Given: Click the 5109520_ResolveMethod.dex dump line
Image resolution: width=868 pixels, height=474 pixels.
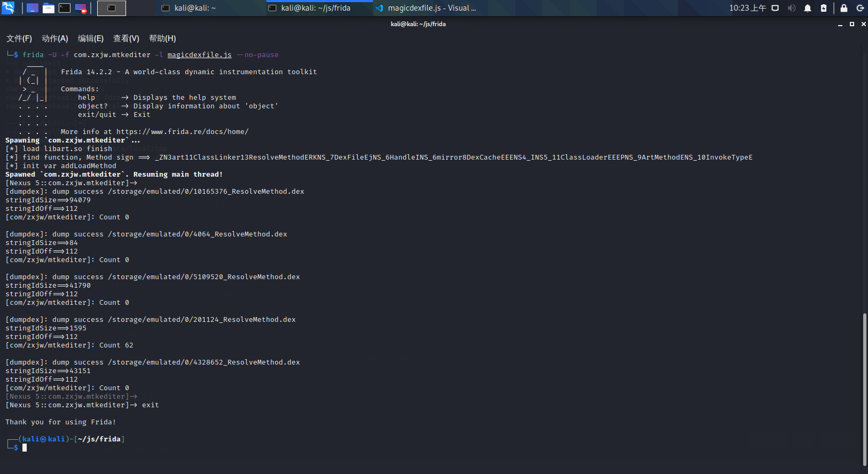Looking at the screenshot, I should [x=153, y=277].
